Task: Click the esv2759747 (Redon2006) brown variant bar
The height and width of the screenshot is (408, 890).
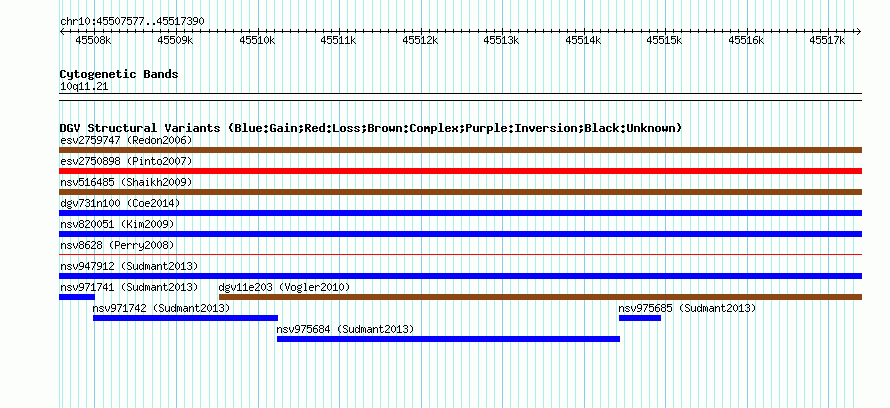Action: tap(460, 150)
